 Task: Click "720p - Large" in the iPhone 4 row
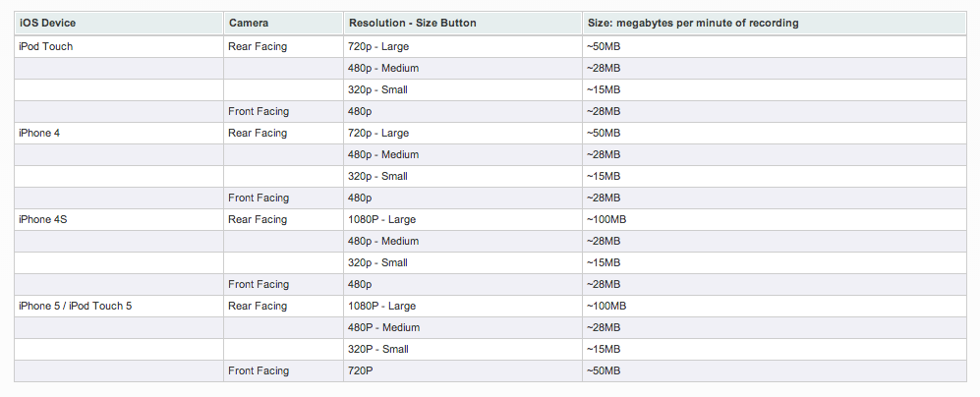(378, 133)
